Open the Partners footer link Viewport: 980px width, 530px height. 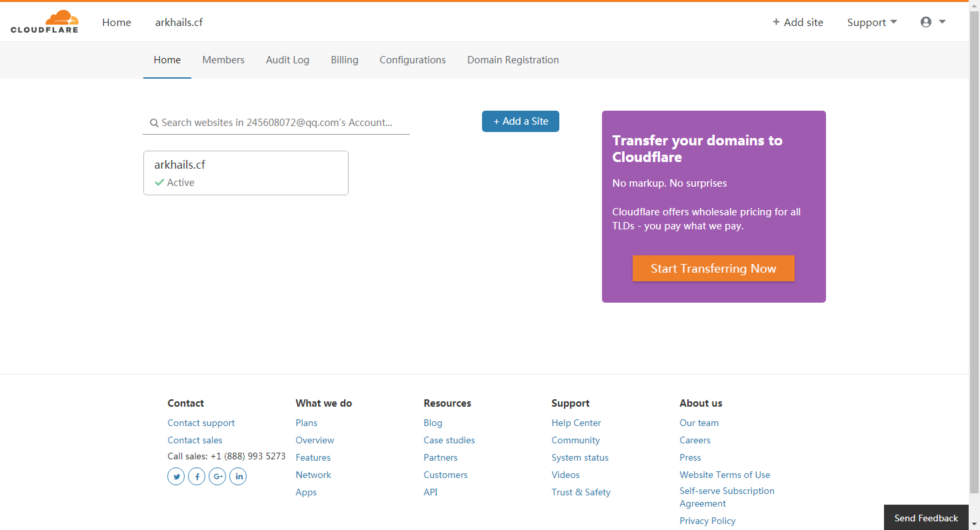pos(441,457)
